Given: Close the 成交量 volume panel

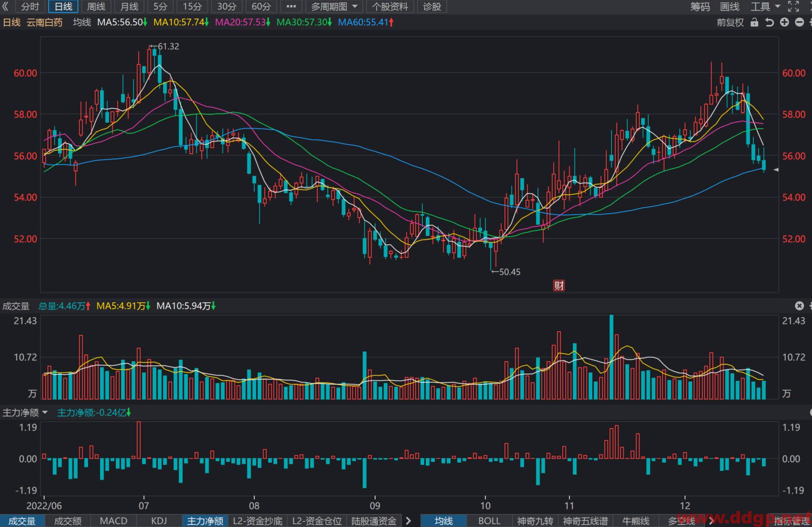Looking at the screenshot, I should tap(799, 306).
